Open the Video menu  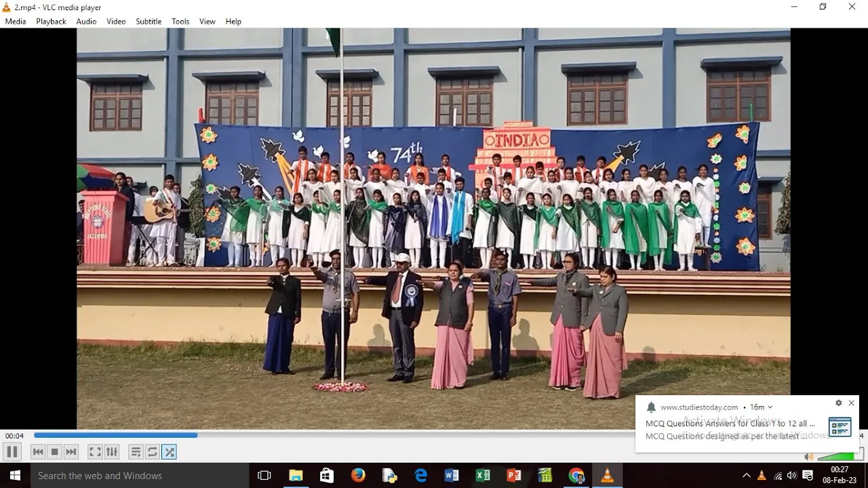[x=116, y=22]
